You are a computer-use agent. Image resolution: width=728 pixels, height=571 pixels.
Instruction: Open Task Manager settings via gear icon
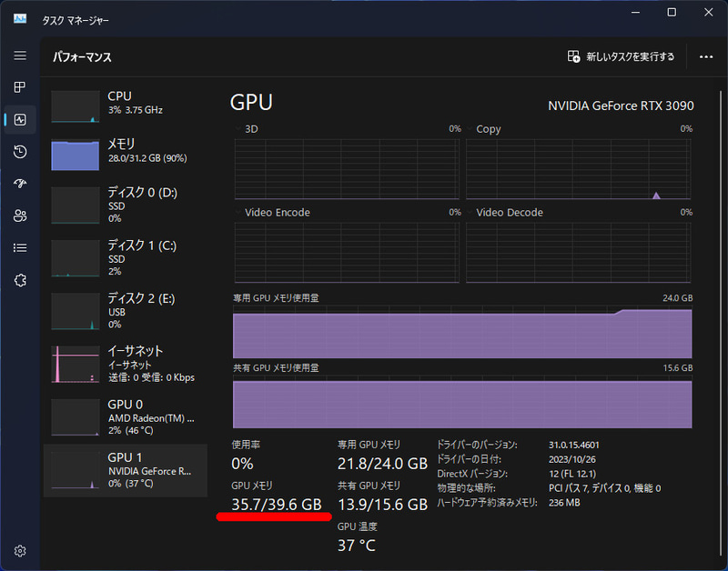(x=19, y=551)
